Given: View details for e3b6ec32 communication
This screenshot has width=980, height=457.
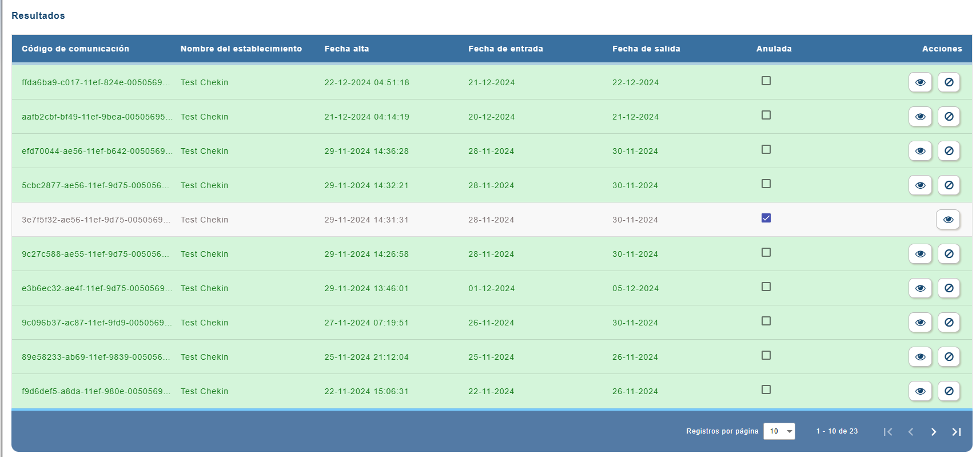Looking at the screenshot, I should coord(920,288).
